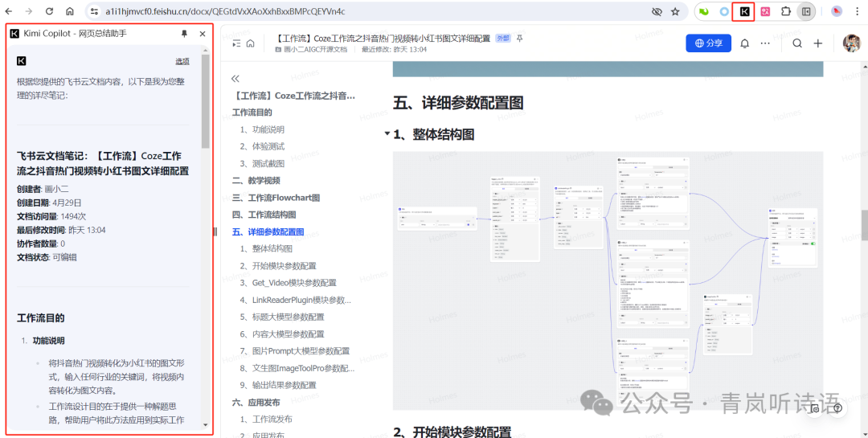Jump to 四、工作流结构图 in outline
The height and width of the screenshot is (438, 868).
[x=264, y=215]
